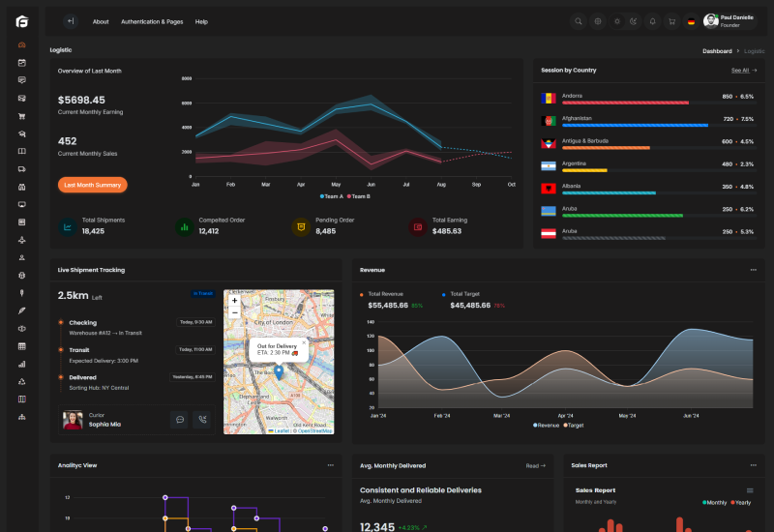Click the Last Month Summary button
The height and width of the screenshot is (532, 774).
point(92,185)
